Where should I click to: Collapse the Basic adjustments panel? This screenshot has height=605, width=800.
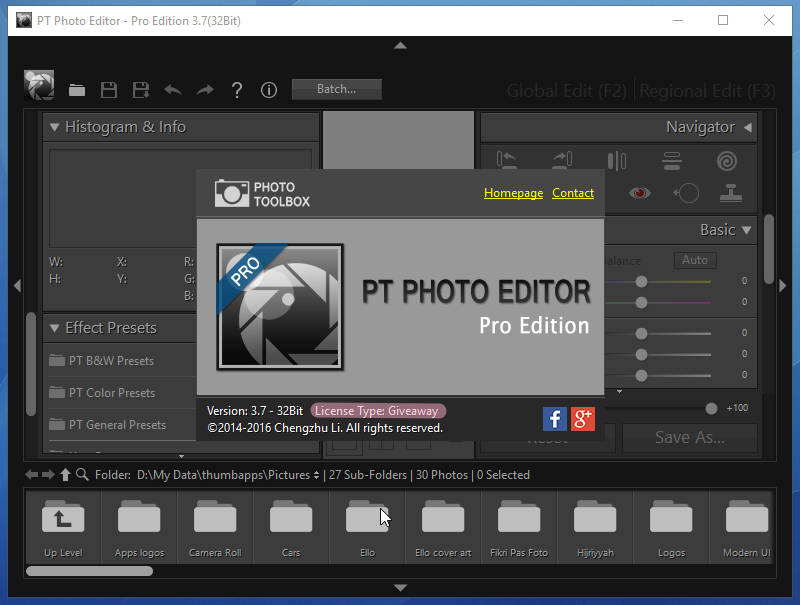(746, 230)
